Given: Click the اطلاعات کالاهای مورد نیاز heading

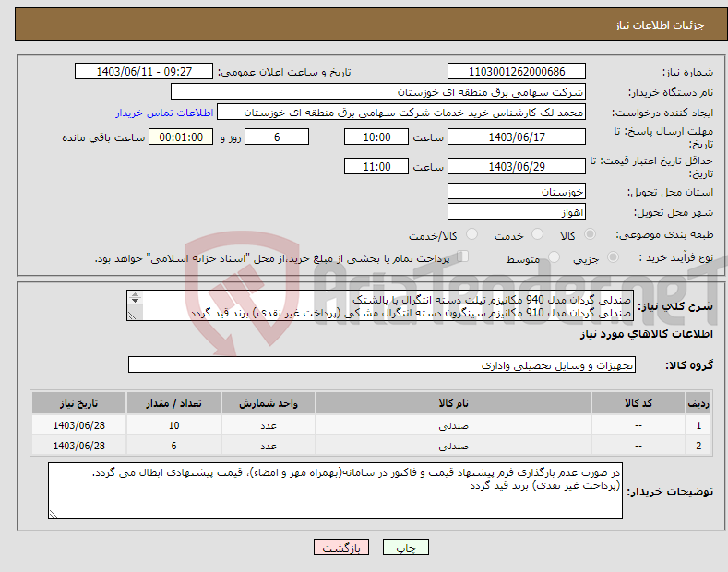Looking at the screenshot, I should (x=646, y=334).
